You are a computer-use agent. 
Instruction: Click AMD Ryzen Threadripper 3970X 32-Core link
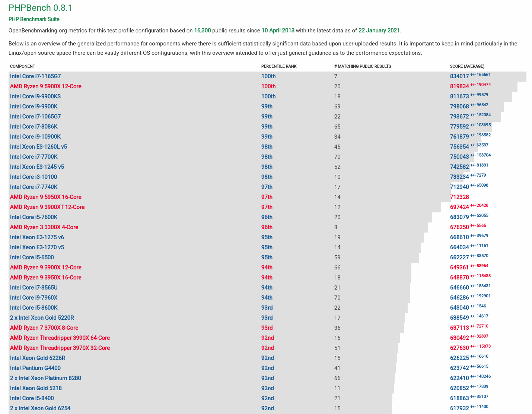pyautogui.click(x=60, y=348)
